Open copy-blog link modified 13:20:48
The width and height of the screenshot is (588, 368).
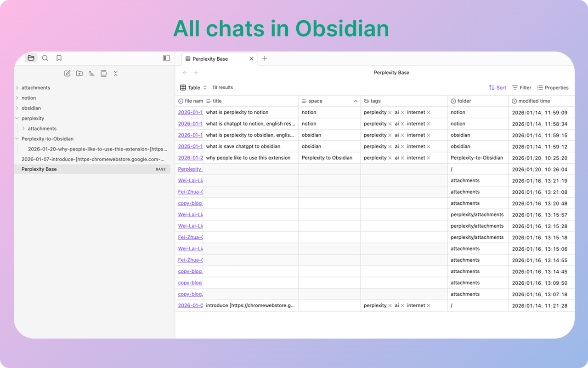pyautogui.click(x=190, y=203)
